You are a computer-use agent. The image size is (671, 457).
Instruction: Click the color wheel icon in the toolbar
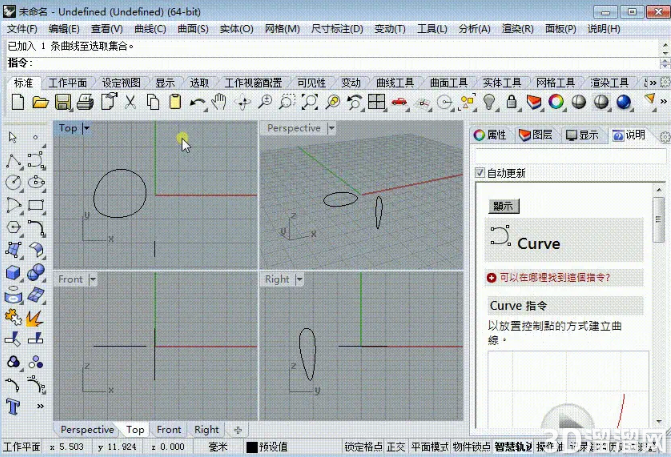click(x=556, y=102)
